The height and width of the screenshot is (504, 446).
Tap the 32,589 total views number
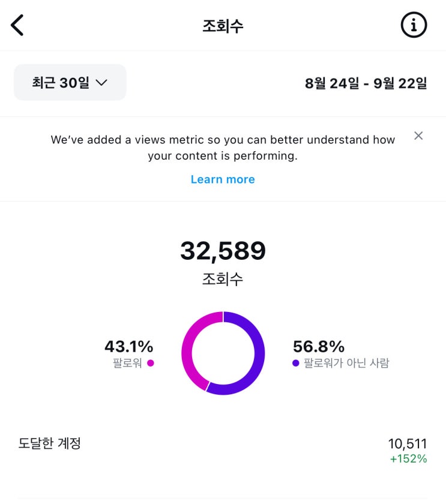tap(223, 251)
